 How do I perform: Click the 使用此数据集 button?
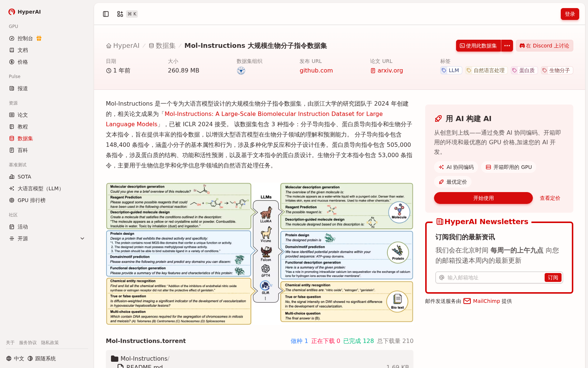478,46
